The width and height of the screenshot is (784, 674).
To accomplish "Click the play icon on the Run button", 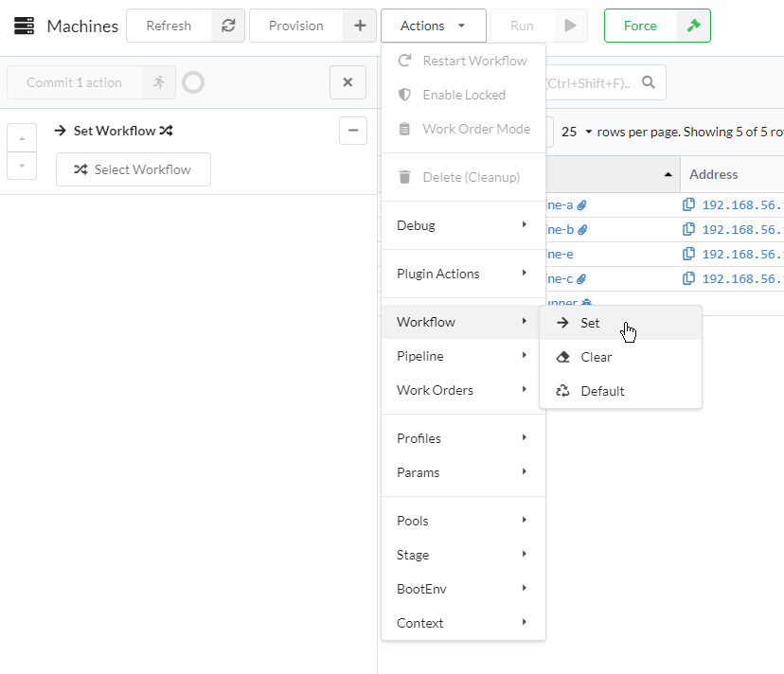I will (x=568, y=26).
